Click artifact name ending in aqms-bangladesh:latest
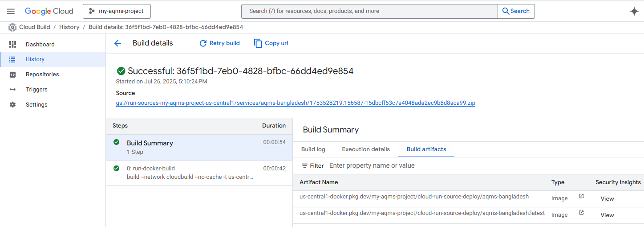 tap(422, 213)
